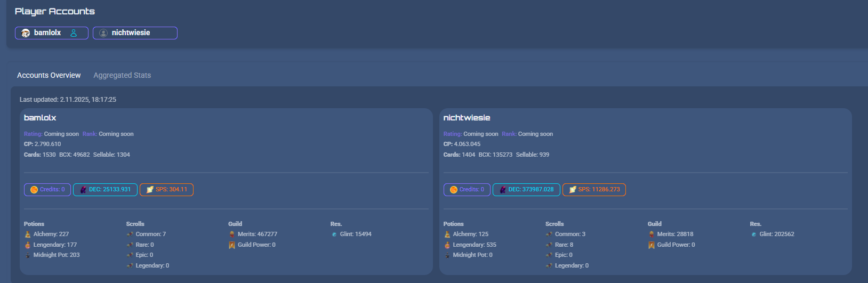Click the SPS icon in nichtwiesie card
This screenshot has height=283, width=868.
click(x=573, y=190)
